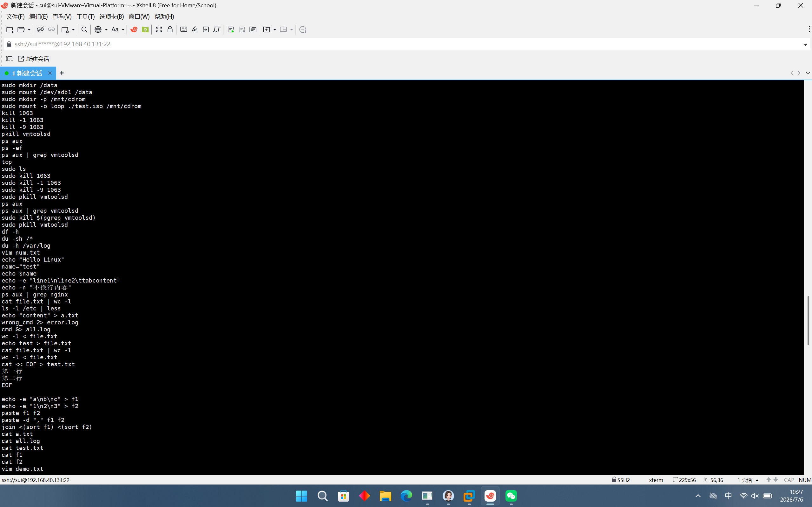Click the SSH2 status bar indicator
This screenshot has height=507, width=812.
click(621, 480)
